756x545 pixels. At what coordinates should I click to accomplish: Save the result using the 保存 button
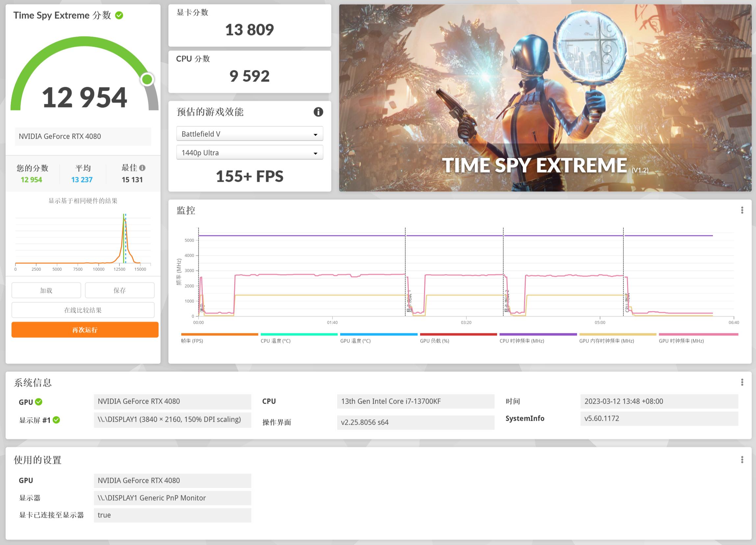tap(120, 290)
